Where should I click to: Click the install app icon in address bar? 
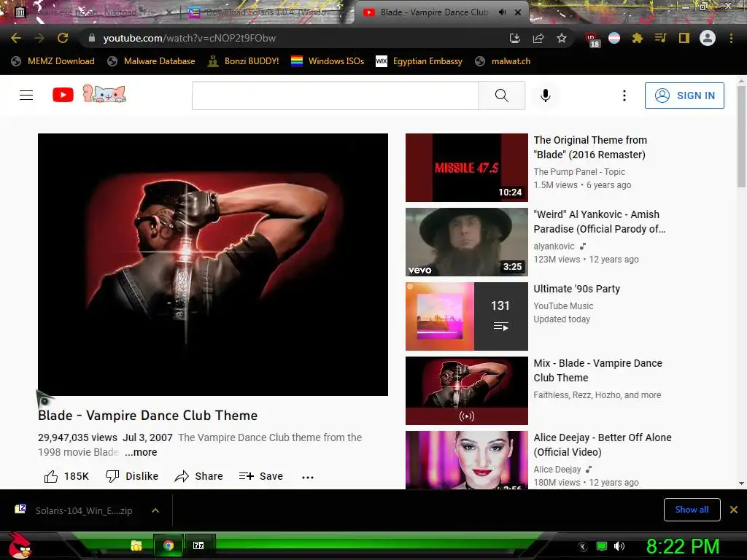514,38
